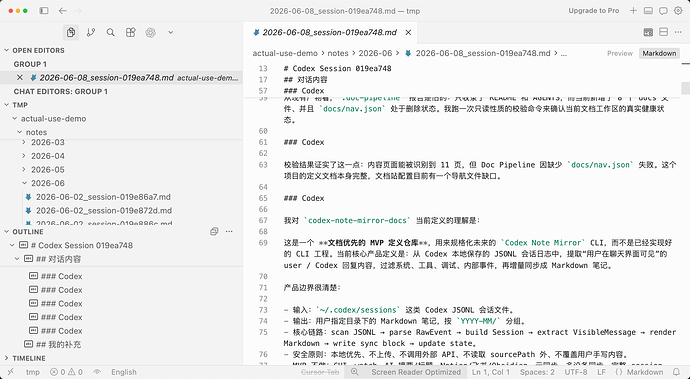Click the breadcrumb trailing ellipsis
690x379 pixels.
click(564, 53)
